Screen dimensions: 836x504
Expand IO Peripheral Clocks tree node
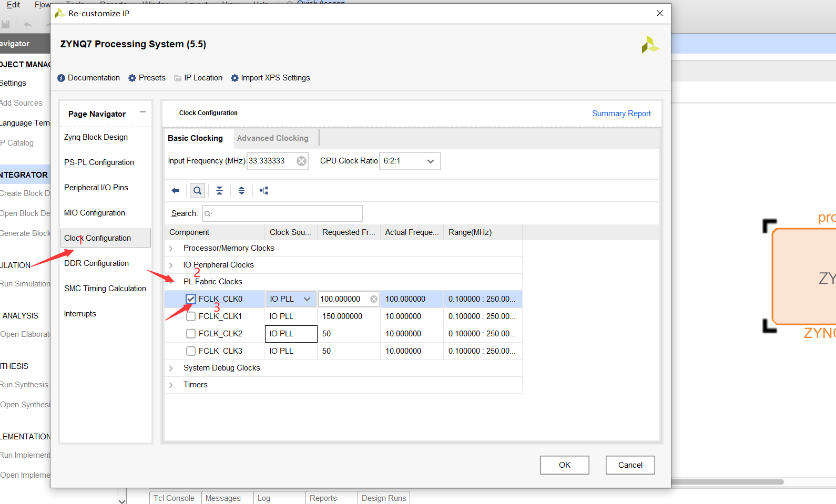(171, 265)
